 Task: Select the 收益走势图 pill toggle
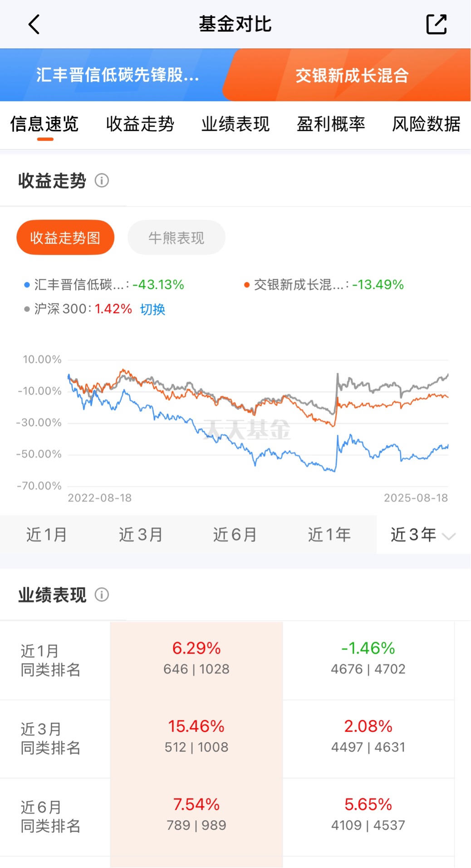(x=65, y=237)
